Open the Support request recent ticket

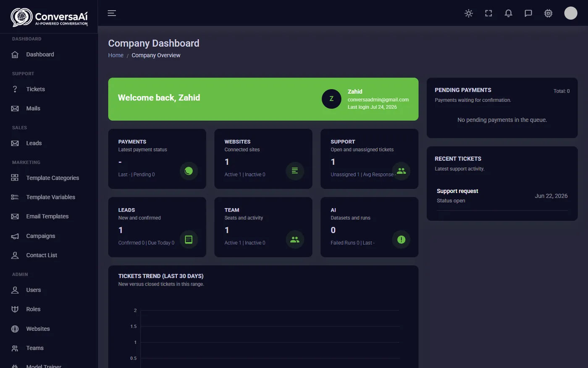(502, 196)
